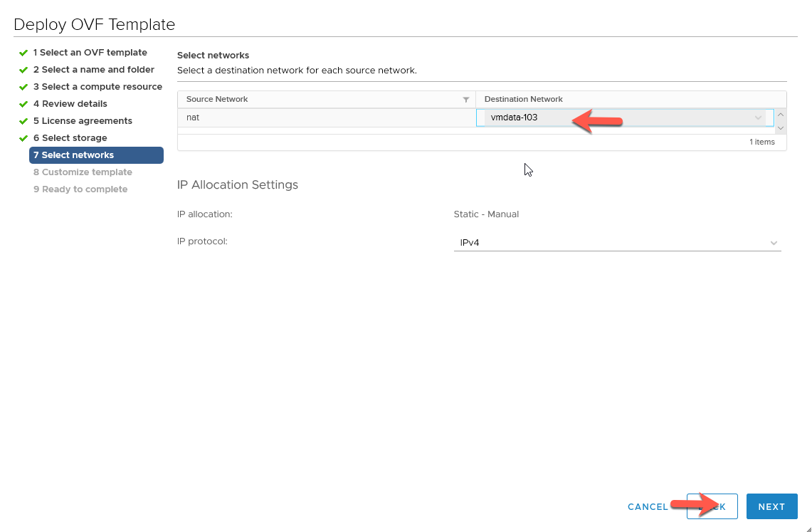Open the Source Network filter funnel icon
Viewport: 812px width, 532px height.
click(466, 99)
